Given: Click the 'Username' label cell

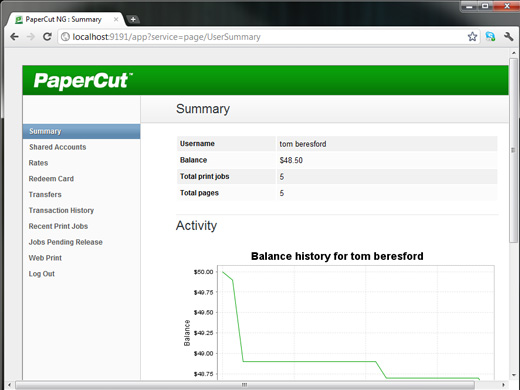Looking at the screenshot, I should (226, 144).
